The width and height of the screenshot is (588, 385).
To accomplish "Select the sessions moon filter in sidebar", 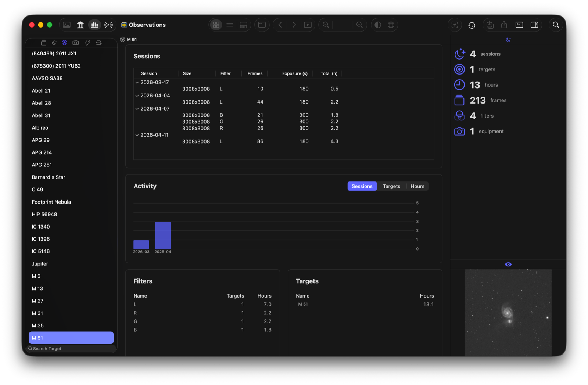I will [54, 43].
